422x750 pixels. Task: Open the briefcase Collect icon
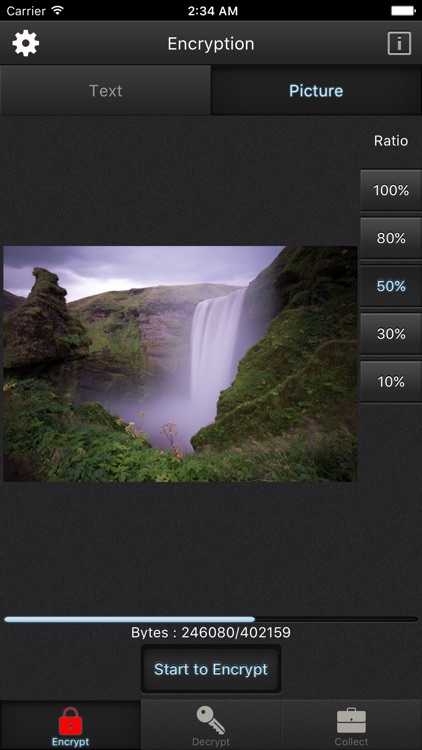point(351,722)
